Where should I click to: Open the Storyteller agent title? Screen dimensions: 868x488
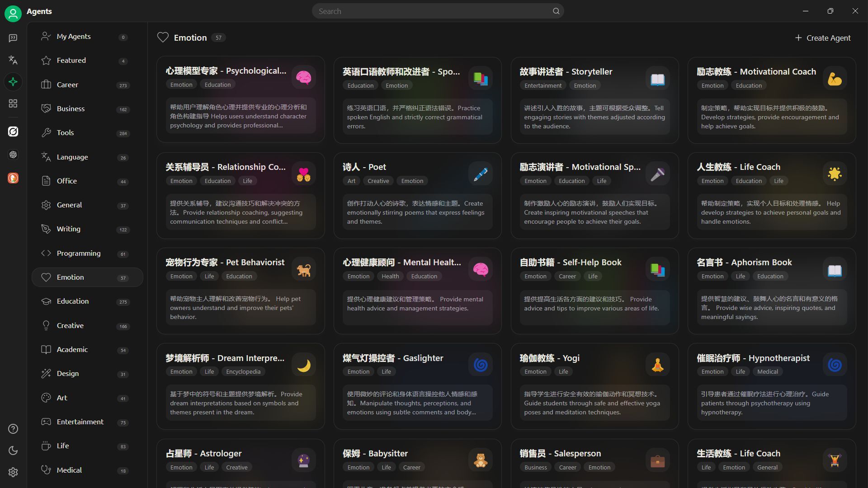point(566,71)
